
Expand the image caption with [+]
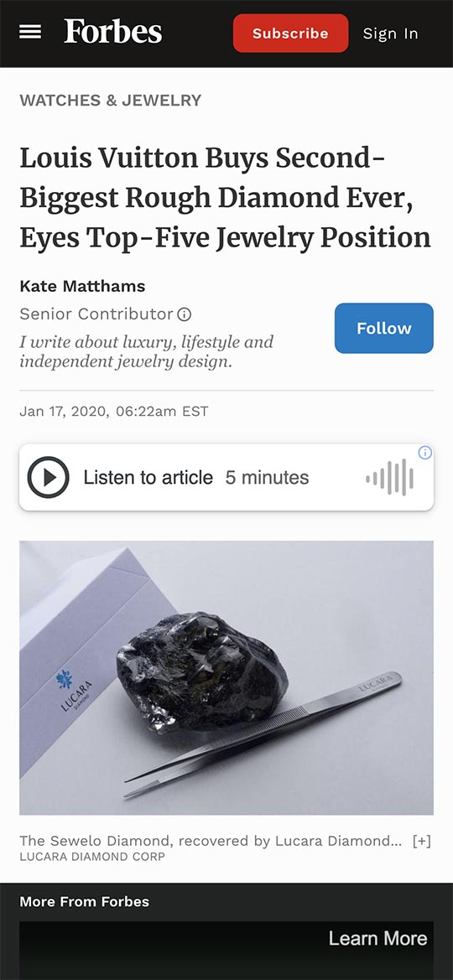(422, 841)
